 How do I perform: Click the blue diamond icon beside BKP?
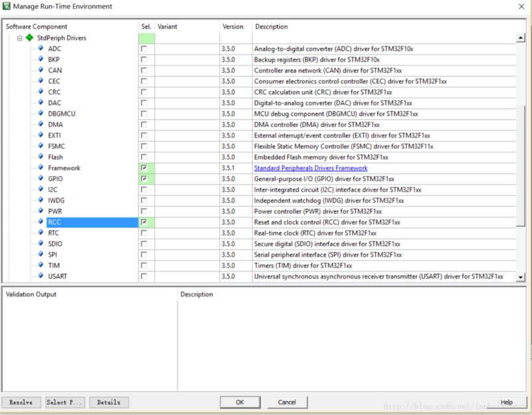pyautogui.click(x=41, y=59)
